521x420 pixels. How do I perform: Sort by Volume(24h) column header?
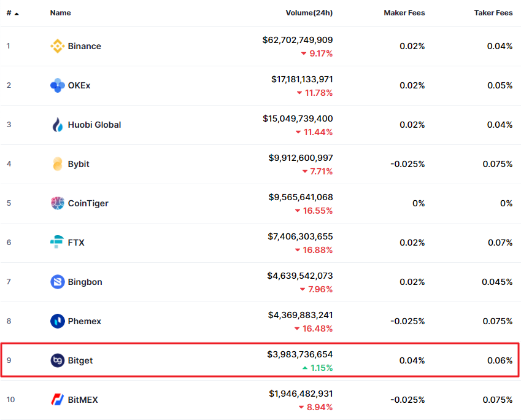[309, 13]
